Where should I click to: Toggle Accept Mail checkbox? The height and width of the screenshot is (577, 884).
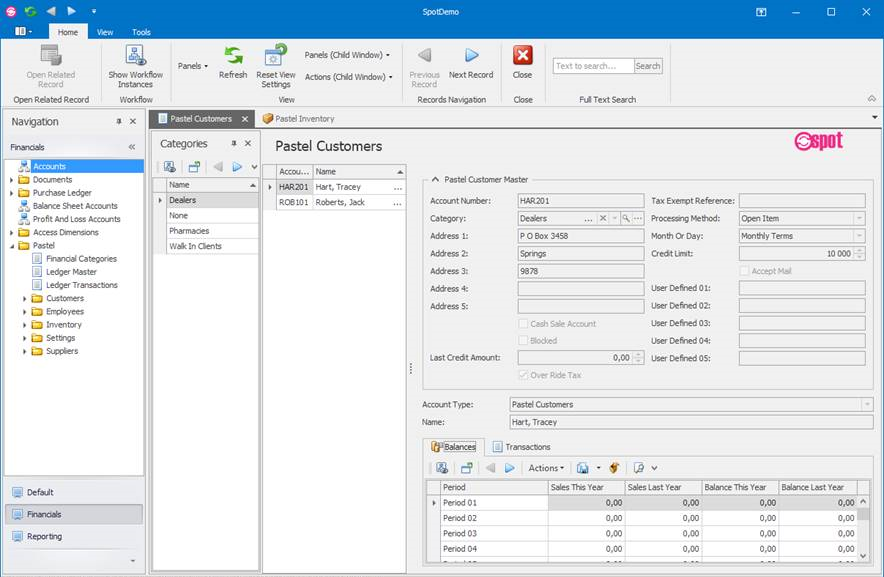[x=744, y=271]
